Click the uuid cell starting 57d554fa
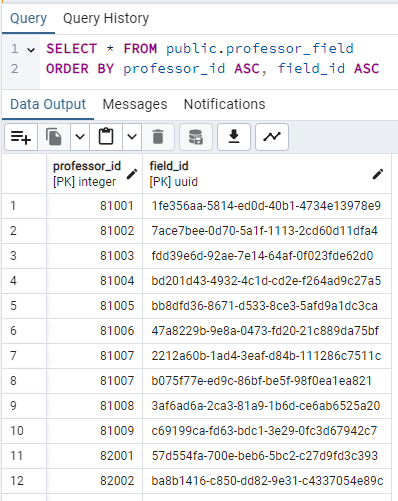The image size is (398, 501). tap(267, 456)
